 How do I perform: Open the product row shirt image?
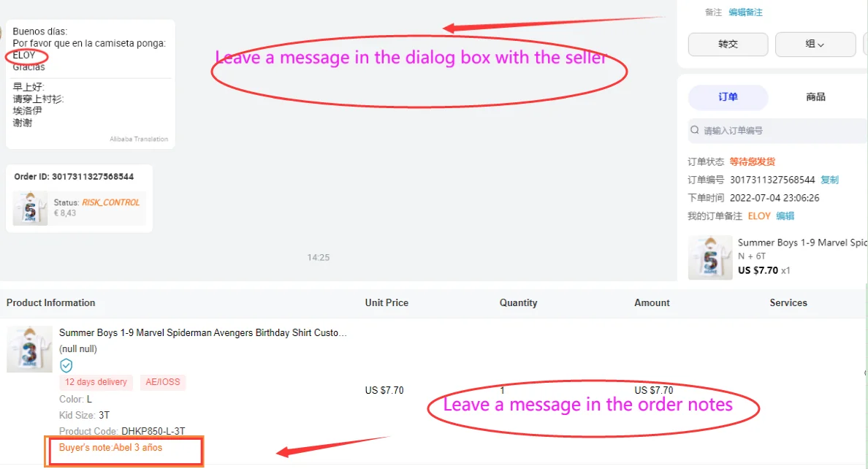(29, 349)
